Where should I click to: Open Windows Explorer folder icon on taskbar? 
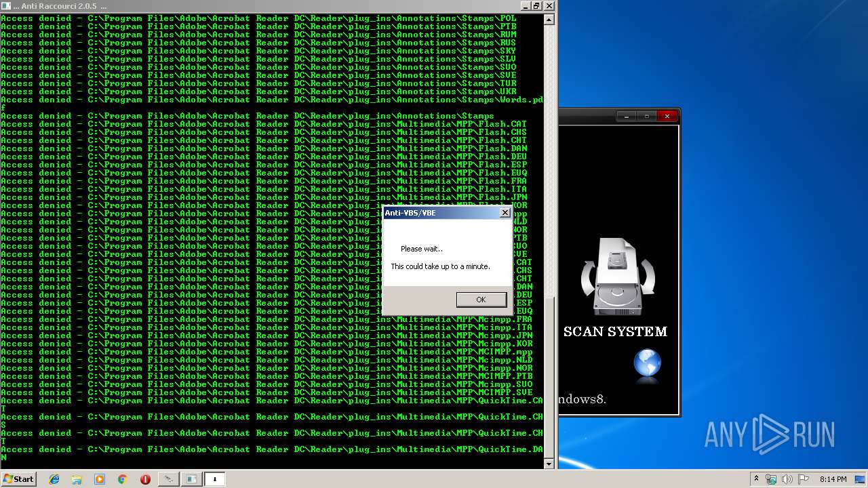point(77,479)
